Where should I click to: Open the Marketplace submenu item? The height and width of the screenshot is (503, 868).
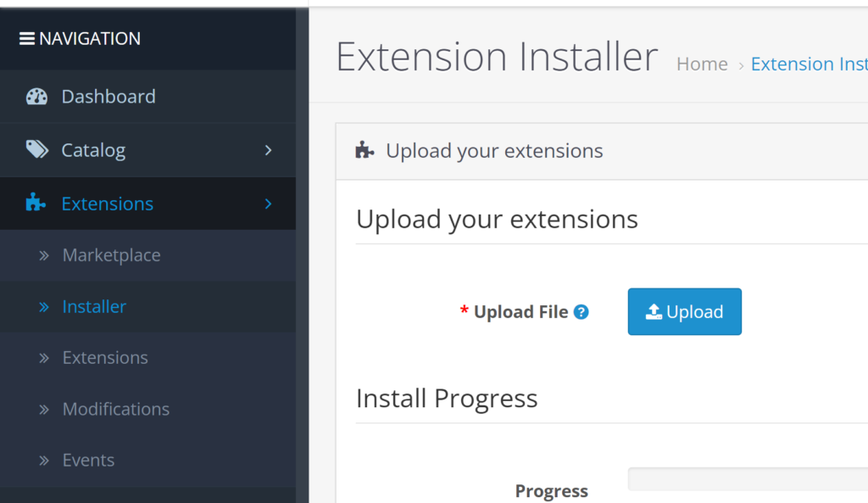click(147, 255)
